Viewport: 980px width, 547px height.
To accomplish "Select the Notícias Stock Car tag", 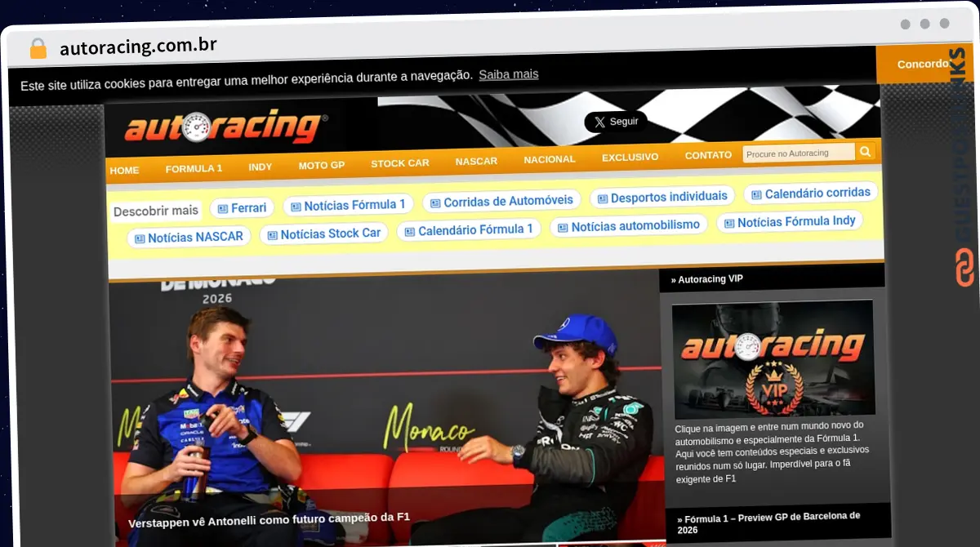I will [x=323, y=234].
